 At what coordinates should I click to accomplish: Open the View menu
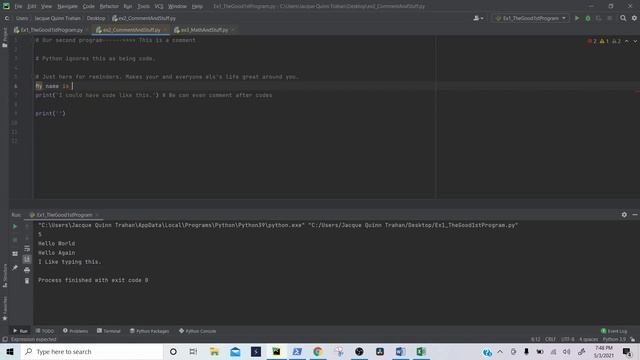pos(47,6)
